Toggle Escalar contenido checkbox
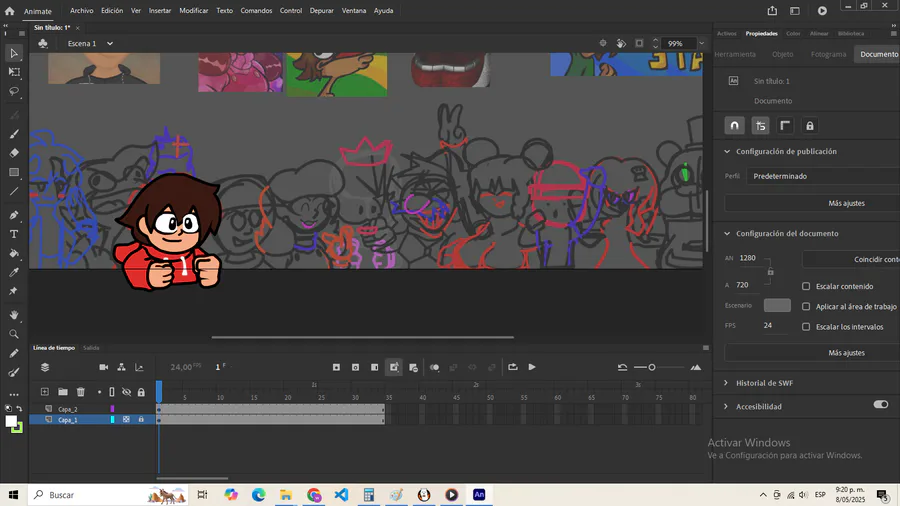 (806, 286)
